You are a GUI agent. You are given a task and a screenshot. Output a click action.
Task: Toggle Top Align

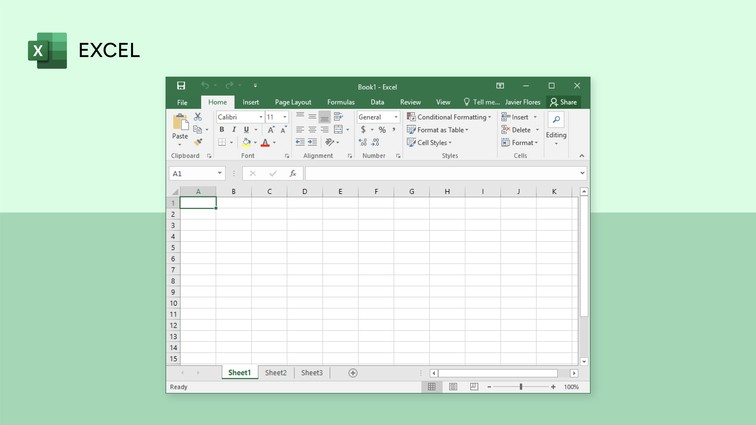click(x=300, y=117)
